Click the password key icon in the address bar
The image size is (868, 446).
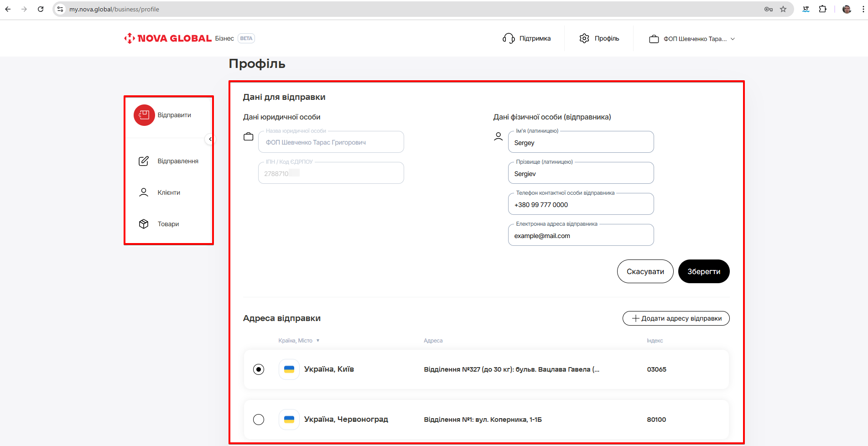(x=769, y=9)
